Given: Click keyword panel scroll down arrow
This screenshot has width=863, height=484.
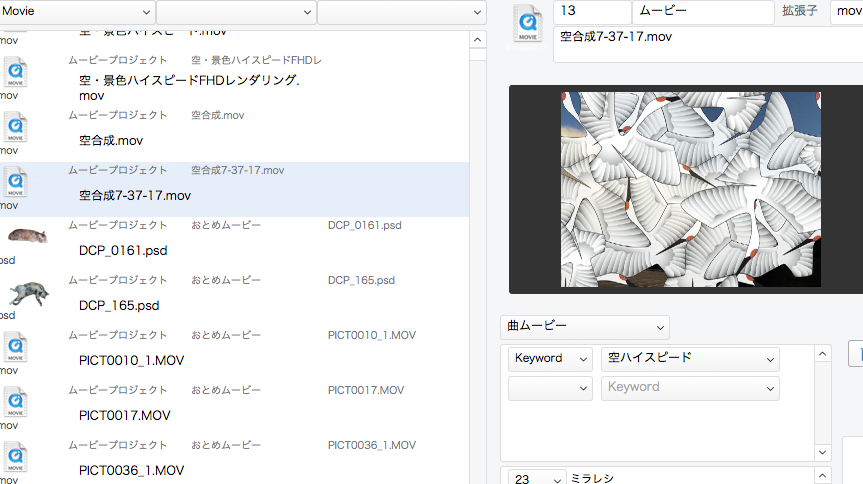Looking at the screenshot, I should pyautogui.click(x=822, y=453).
